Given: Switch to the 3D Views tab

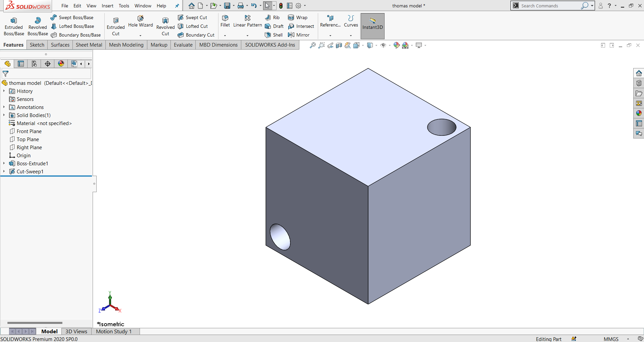Looking at the screenshot, I should click(76, 331).
